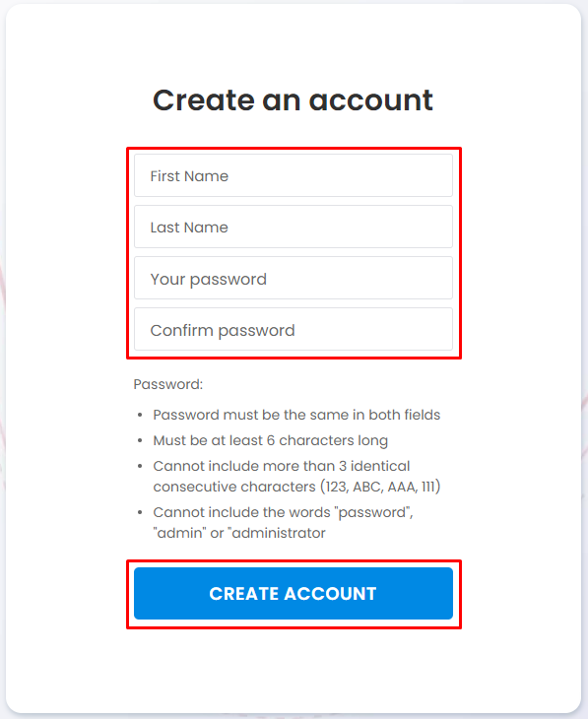The width and height of the screenshot is (588, 719).
Task: Click the 'Confirm password' placeholder text
Action: coord(223,331)
